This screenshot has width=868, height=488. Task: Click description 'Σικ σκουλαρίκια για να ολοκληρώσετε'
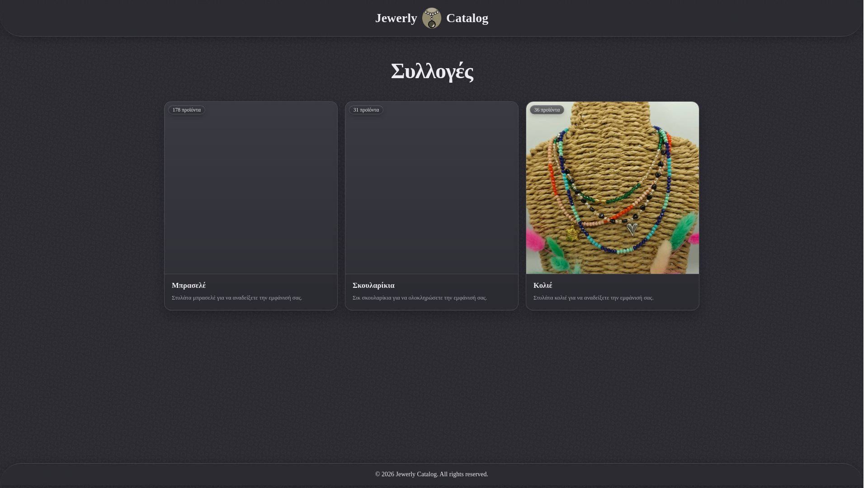pos(420,298)
